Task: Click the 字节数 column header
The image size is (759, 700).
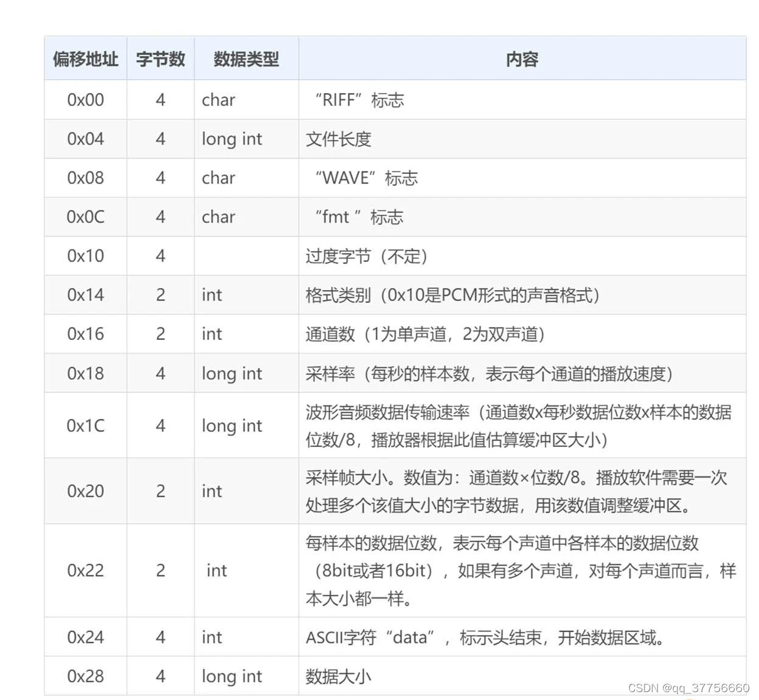Action: click(160, 59)
